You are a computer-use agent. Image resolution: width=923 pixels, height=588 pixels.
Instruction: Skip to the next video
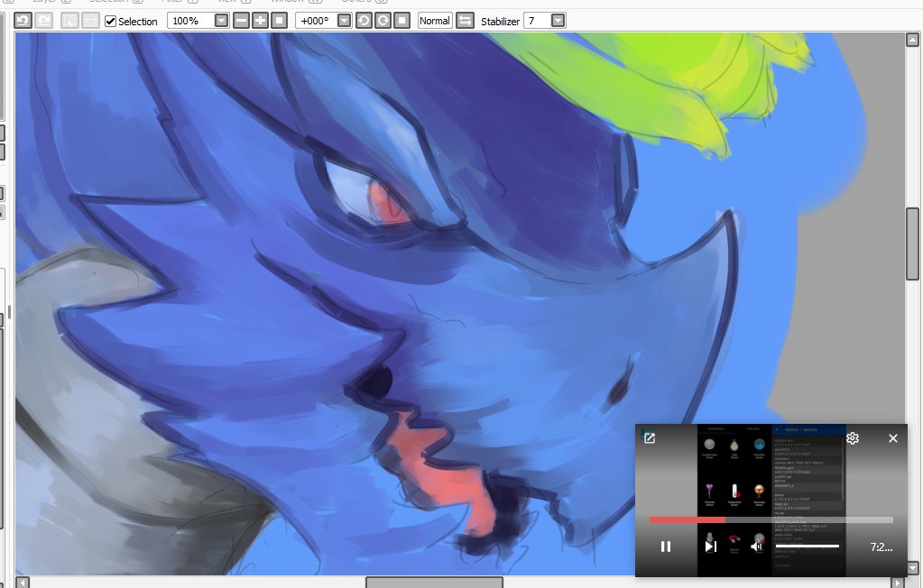(x=710, y=547)
